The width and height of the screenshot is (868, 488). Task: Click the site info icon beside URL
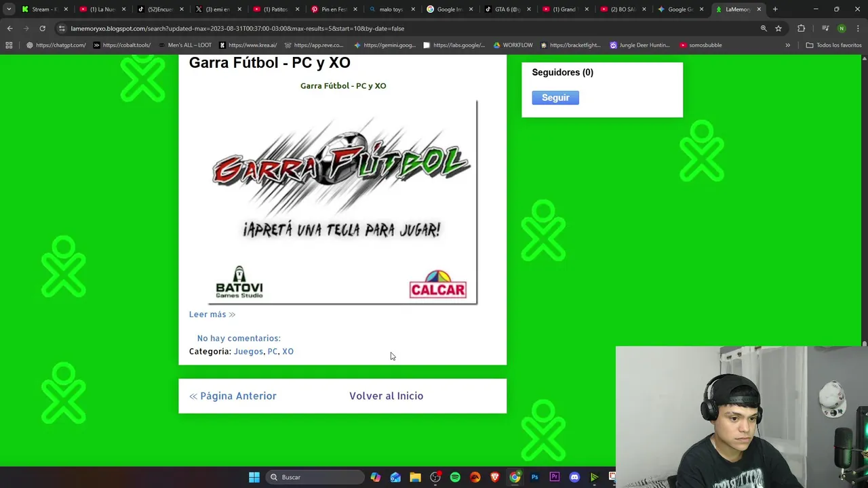click(62, 28)
